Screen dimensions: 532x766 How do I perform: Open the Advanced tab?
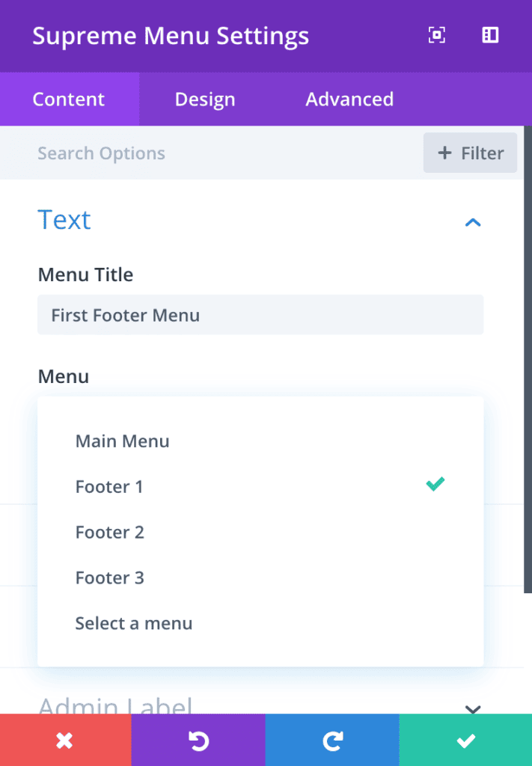349,99
